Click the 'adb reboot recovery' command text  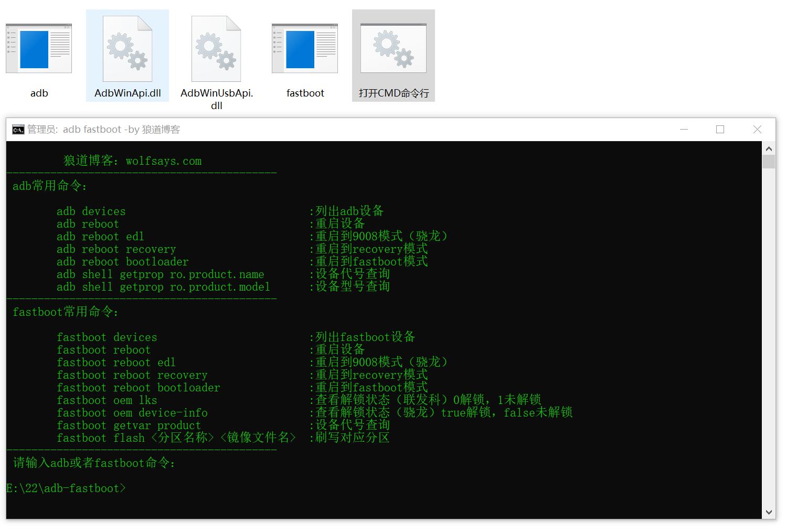point(116,249)
